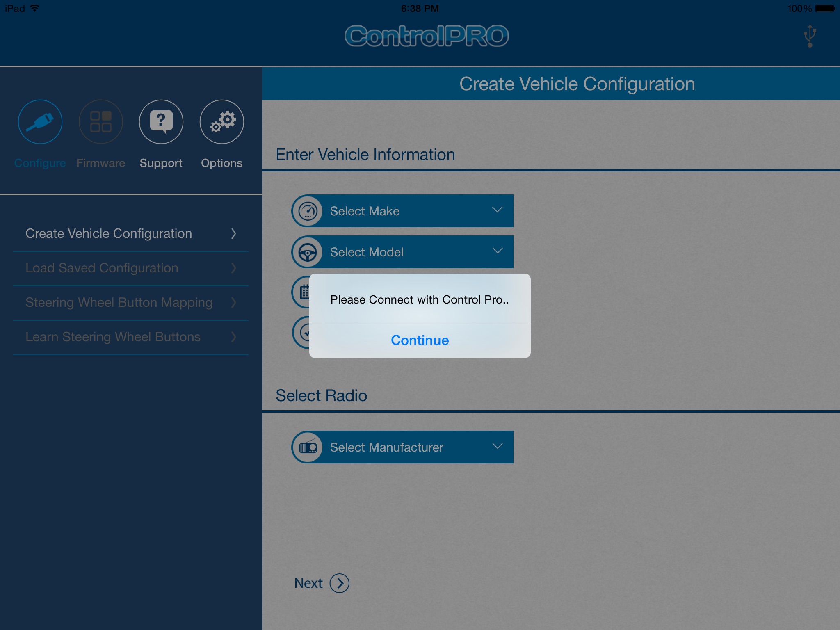The width and height of the screenshot is (840, 630).
Task: Click the radio icon beside Select Manufacturer
Action: point(307,447)
